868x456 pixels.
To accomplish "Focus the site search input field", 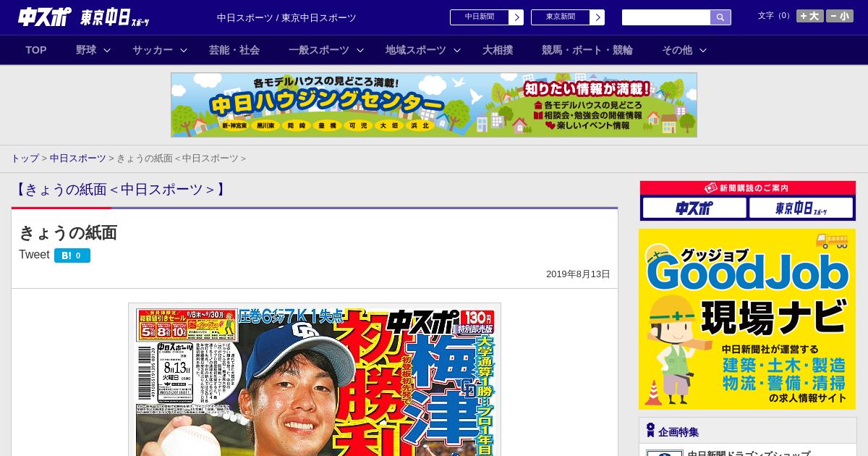I will pyautogui.click(x=665, y=17).
